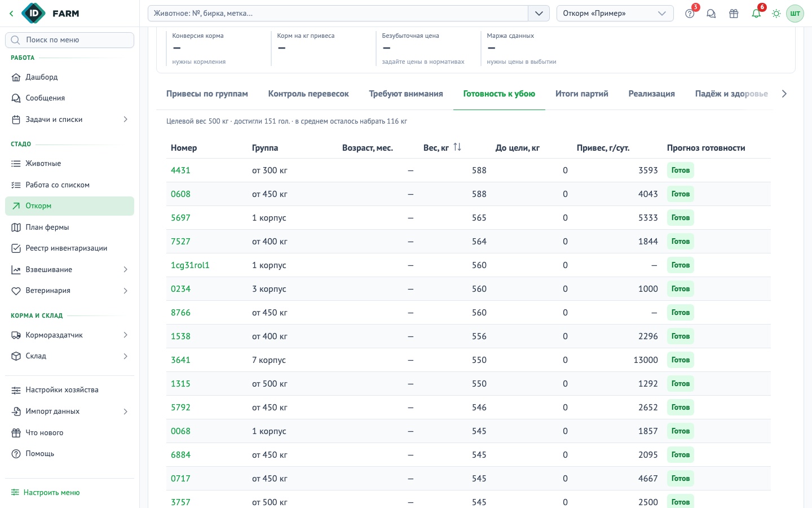Open the gift icon in top bar
The image size is (812, 508).
point(734,14)
